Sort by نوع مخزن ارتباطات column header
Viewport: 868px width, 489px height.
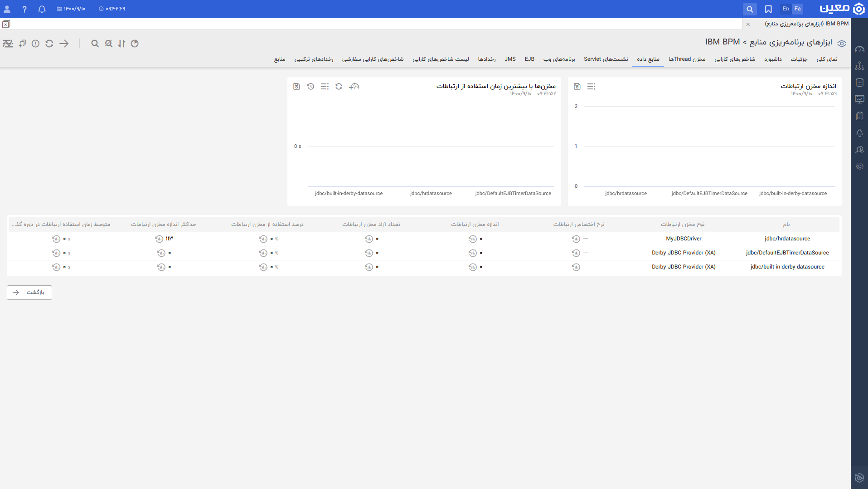coord(683,224)
